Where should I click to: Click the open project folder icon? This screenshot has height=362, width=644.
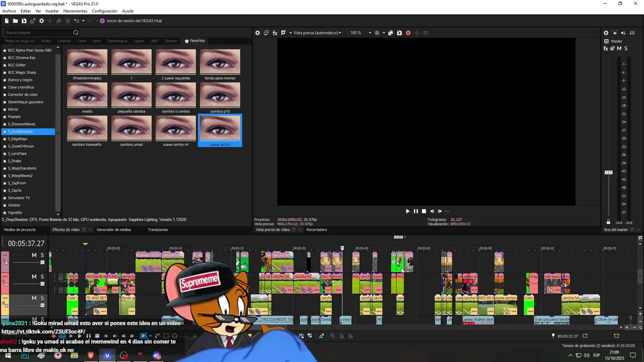click(x=16, y=21)
